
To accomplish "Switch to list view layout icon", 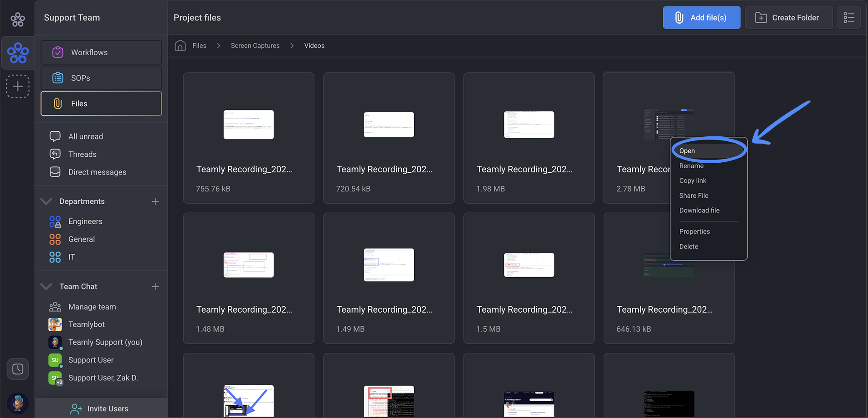I will 849,18.
